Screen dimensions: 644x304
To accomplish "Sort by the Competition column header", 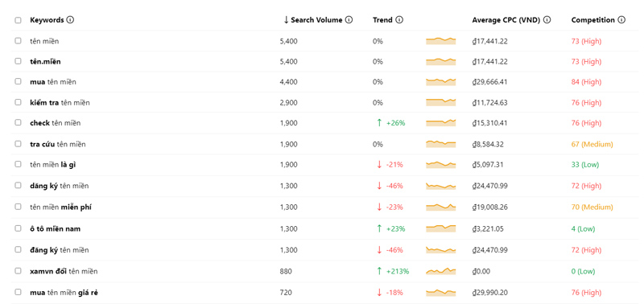I will (x=593, y=19).
